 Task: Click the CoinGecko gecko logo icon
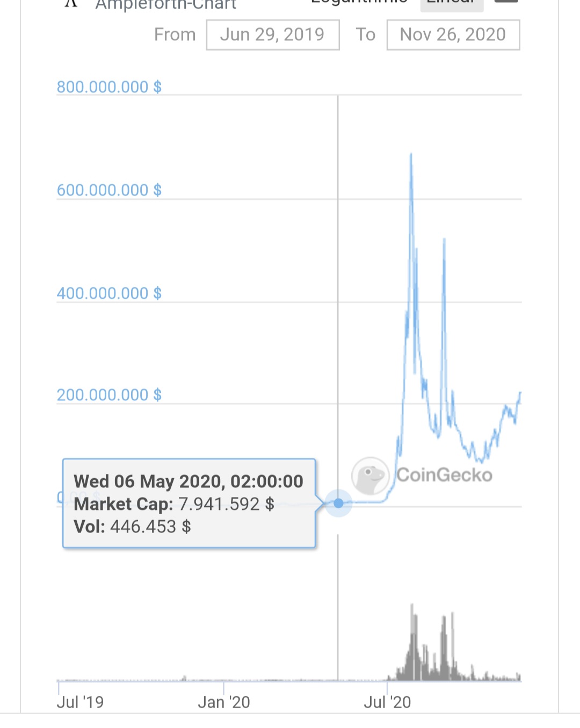point(370,475)
